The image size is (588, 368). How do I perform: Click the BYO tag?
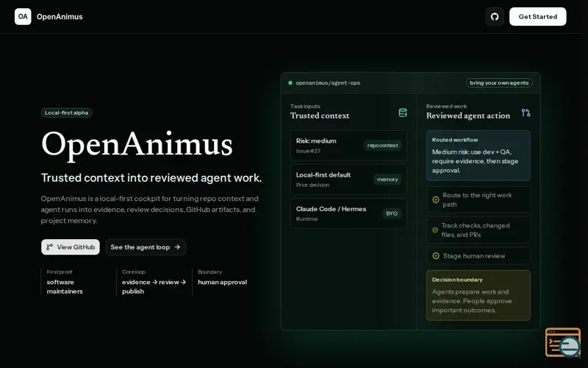tap(392, 213)
